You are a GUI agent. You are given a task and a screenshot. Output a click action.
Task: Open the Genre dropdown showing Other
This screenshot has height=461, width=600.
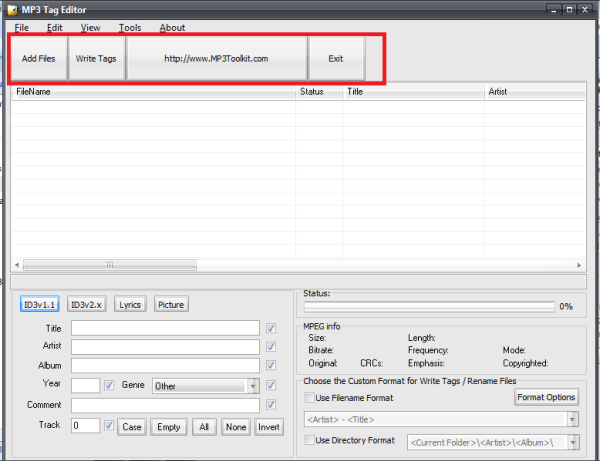click(x=205, y=386)
